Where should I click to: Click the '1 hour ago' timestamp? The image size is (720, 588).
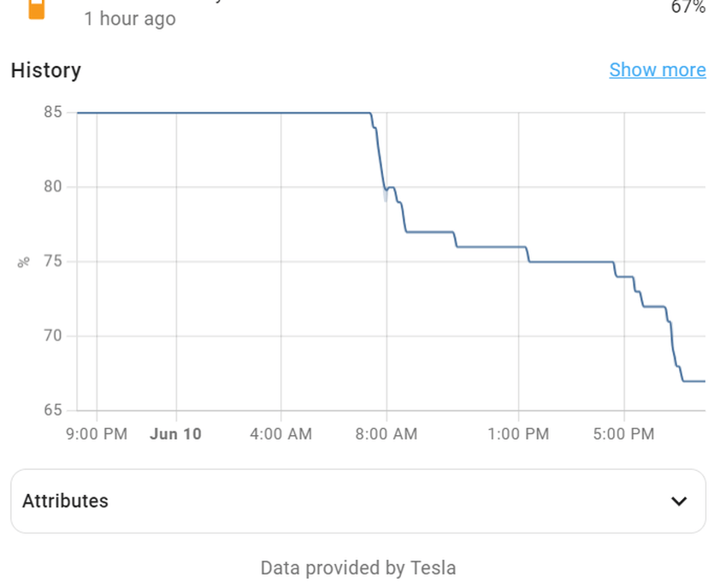click(130, 19)
